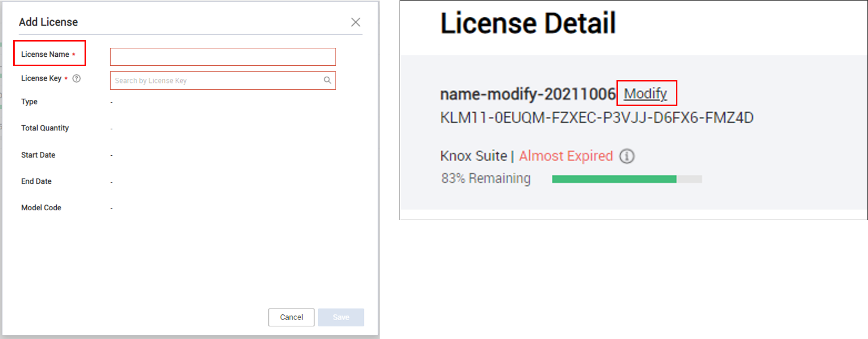Click the Modify link in License Detail

click(x=645, y=94)
